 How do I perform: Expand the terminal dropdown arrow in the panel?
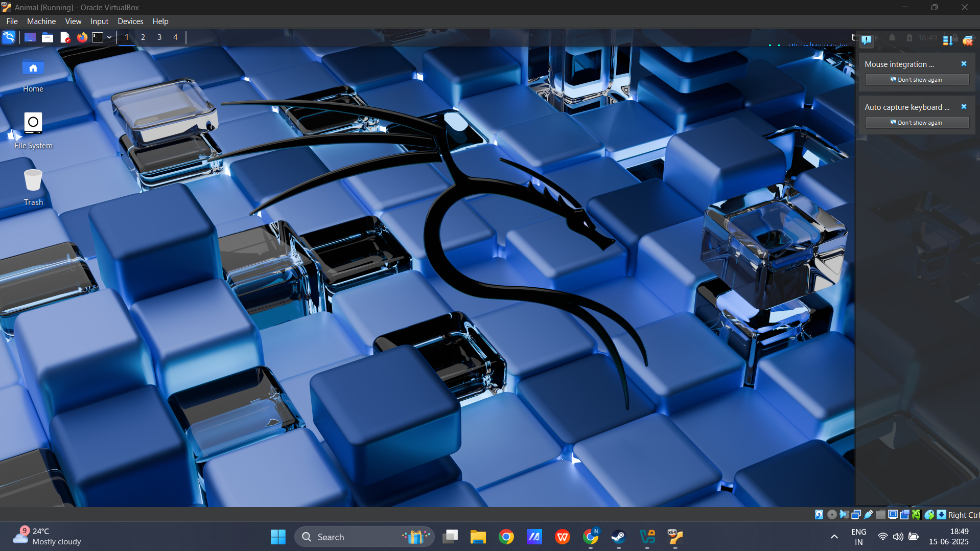tap(109, 37)
